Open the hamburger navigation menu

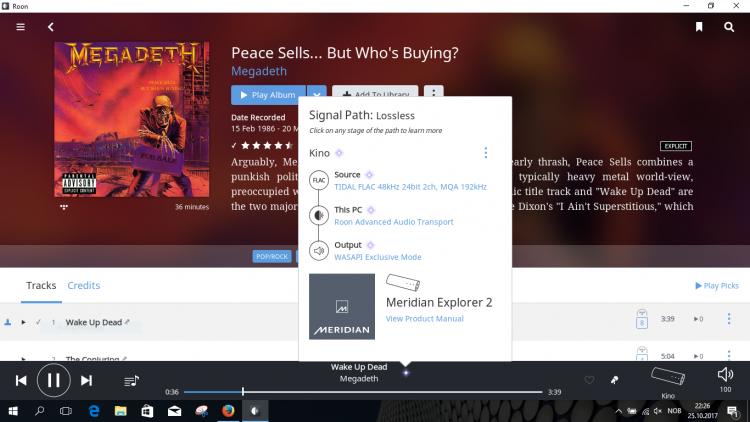click(x=21, y=27)
